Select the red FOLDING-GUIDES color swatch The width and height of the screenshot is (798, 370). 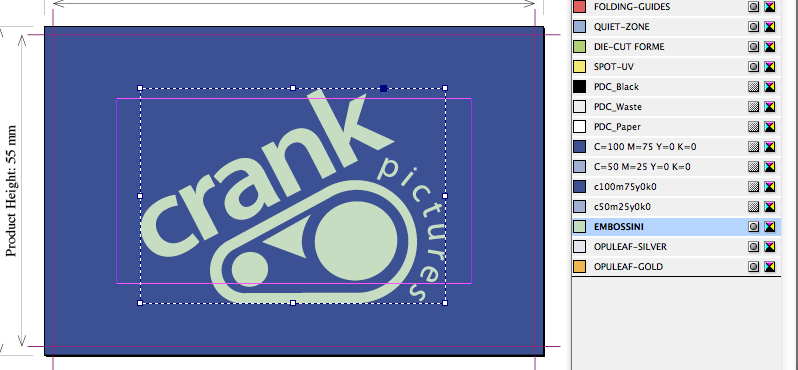click(x=580, y=7)
